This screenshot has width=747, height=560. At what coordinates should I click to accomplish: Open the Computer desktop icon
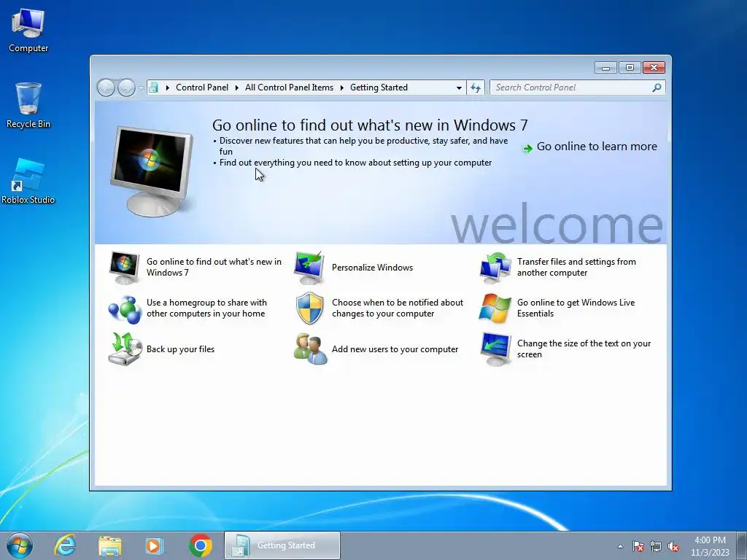(x=28, y=30)
